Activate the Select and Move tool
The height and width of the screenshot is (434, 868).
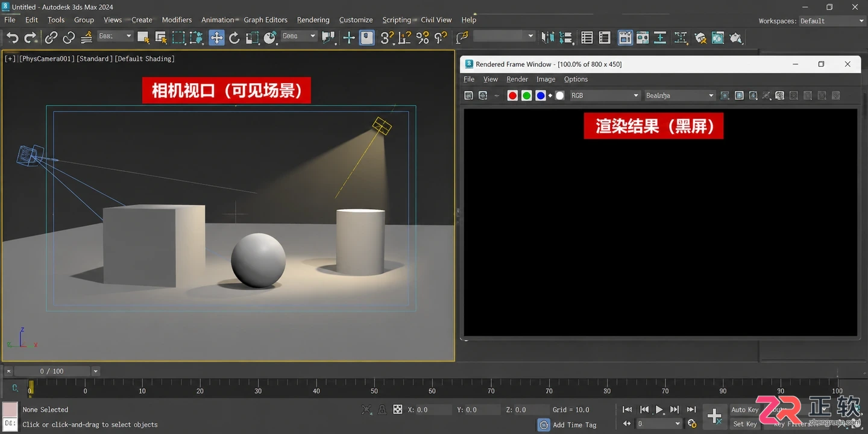[x=216, y=37]
